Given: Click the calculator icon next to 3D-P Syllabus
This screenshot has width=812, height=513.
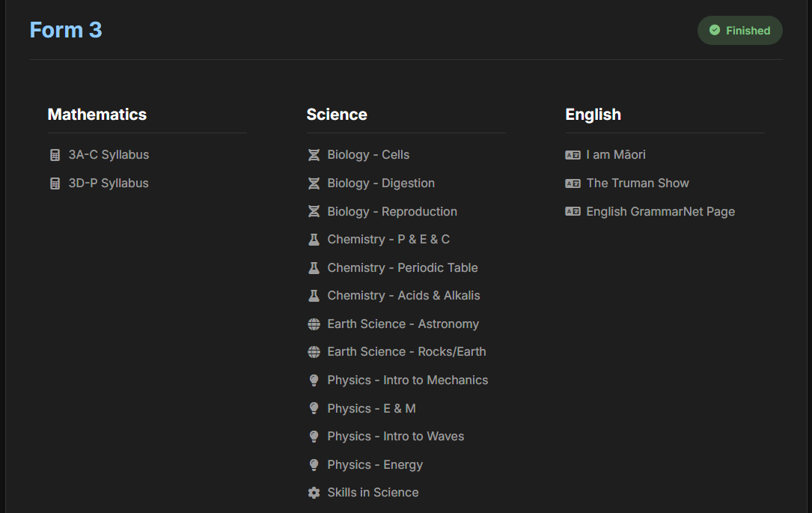Looking at the screenshot, I should (55, 183).
